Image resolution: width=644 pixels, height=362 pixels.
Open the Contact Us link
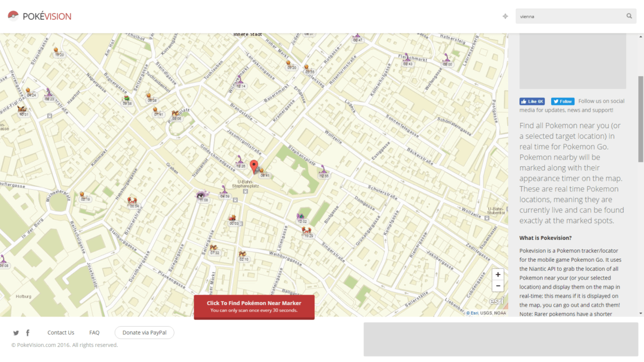pos(61,333)
